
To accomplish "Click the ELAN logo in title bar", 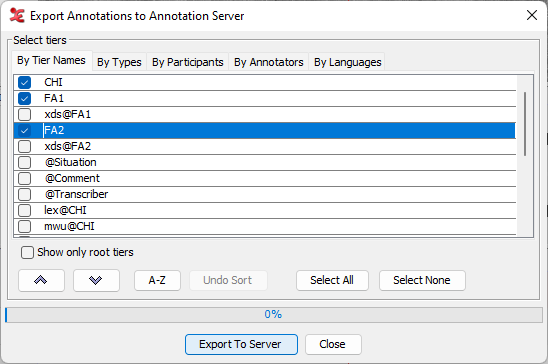I will 17,16.
